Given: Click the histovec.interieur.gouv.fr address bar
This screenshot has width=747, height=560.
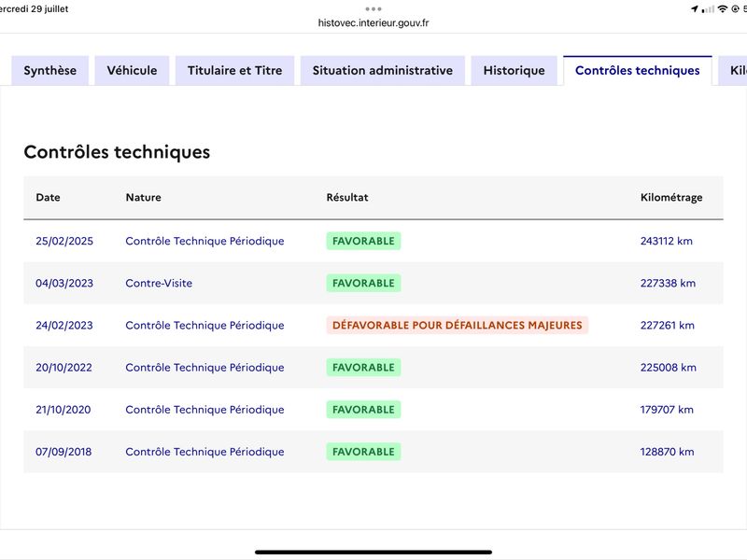Looking at the screenshot, I should coord(373,22).
